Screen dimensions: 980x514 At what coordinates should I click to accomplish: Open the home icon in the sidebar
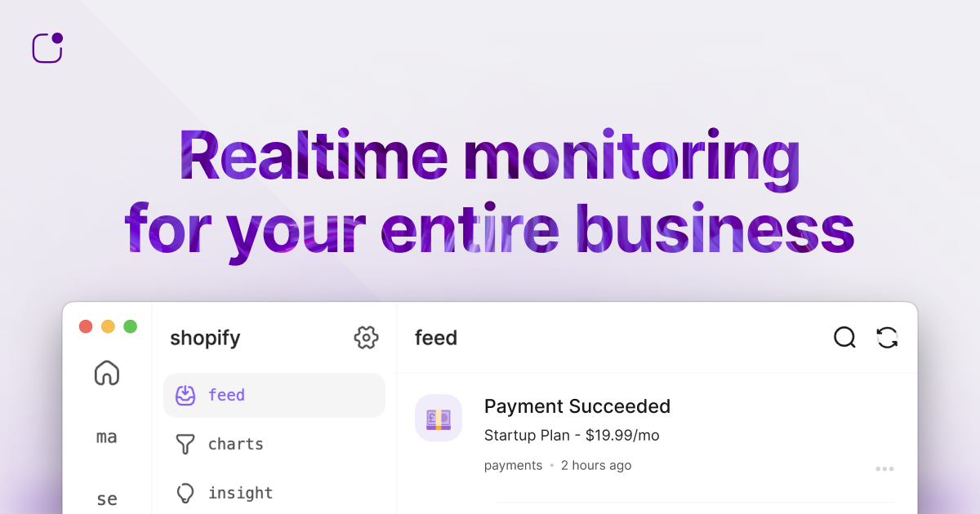pos(107,373)
